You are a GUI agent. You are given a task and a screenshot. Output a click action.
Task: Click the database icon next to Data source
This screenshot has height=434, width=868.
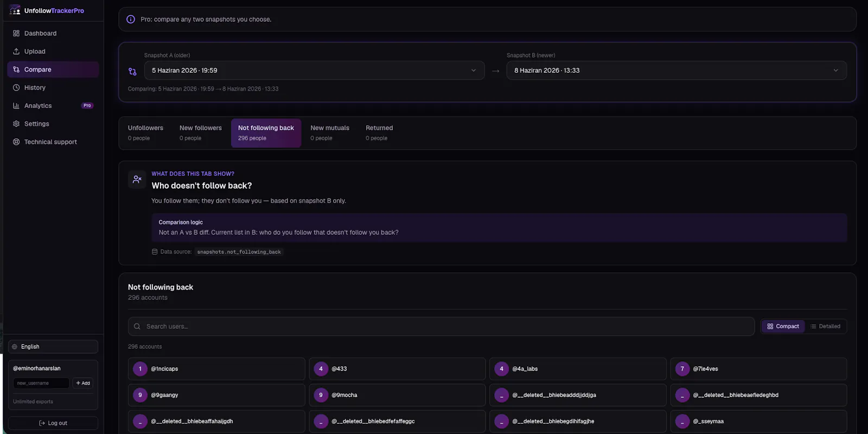(155, 252)
